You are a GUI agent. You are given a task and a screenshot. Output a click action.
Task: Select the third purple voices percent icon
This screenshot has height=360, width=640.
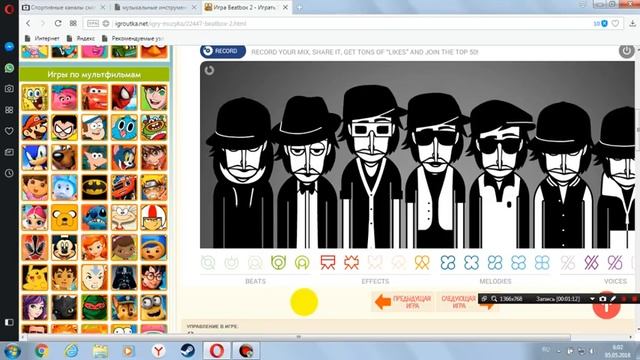click(x=615, y=262)
